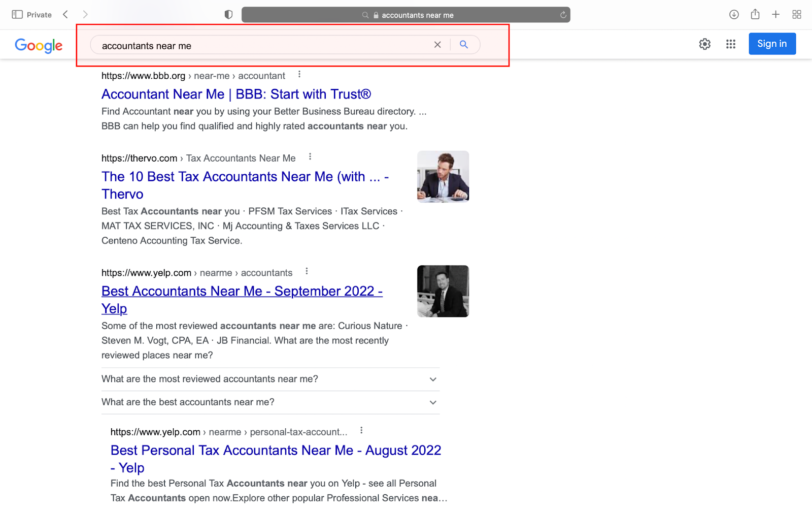Open The 10 Best Tax Accountants Thervo link
The height and width of the screenshot is (508, 812).
point(245,185)
